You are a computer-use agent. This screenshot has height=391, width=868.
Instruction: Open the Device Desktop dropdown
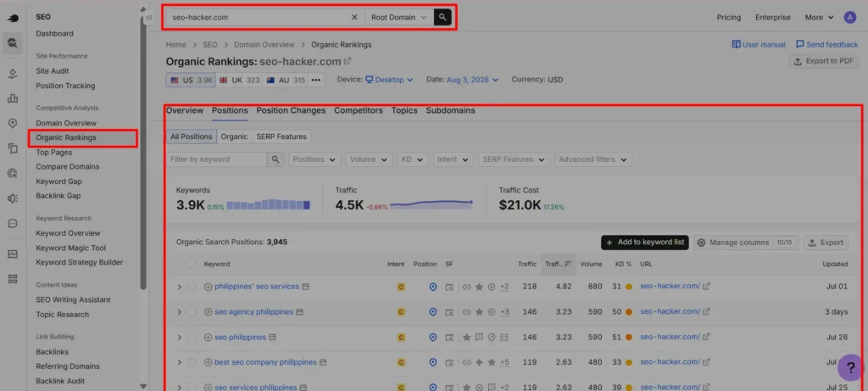coord(389,80)
